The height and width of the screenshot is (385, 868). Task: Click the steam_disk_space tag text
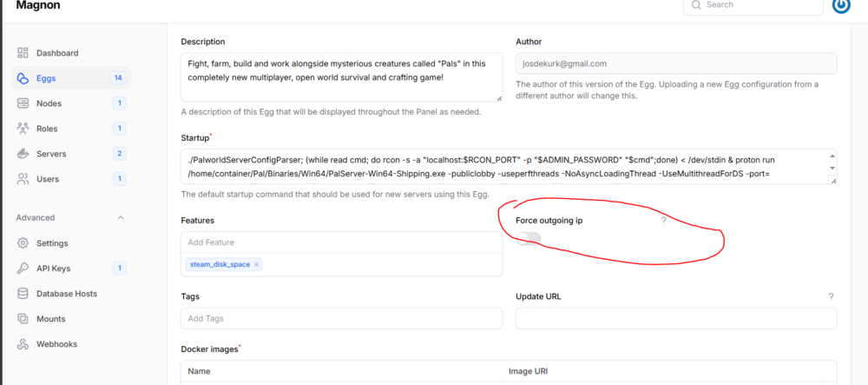(x=220, y=265)
